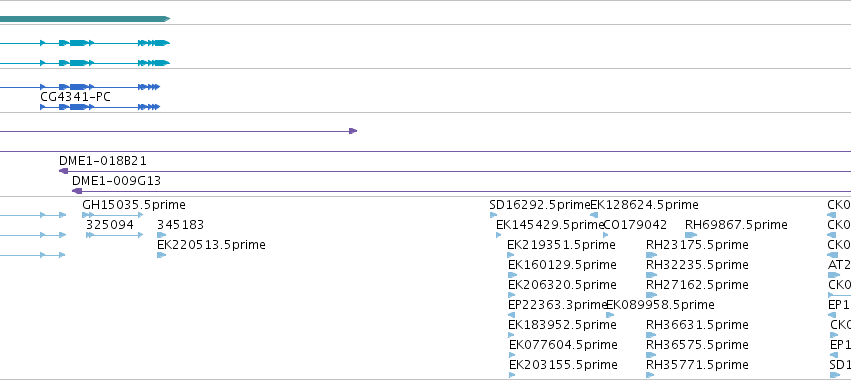The image size is (851, 380).
Task: Select the blue transcript glyph below the CG4341-PC label
Action: pos(100,107)
